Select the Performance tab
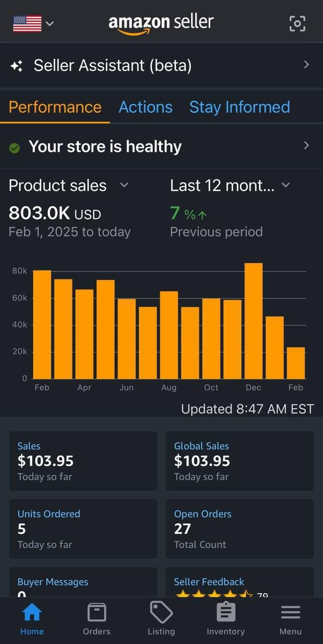 55,107
